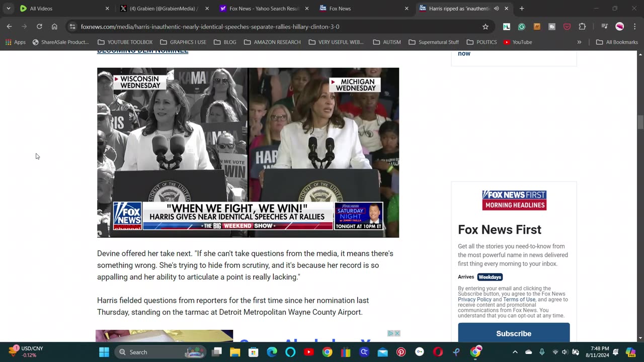
Task: Open the ShareASale Product bookmark
Action: tap(60, 42)
